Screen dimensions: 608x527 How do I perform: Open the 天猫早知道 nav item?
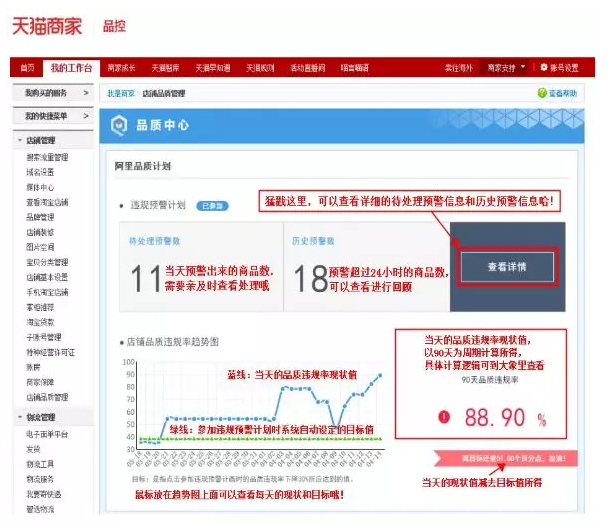tap(213, 68)
